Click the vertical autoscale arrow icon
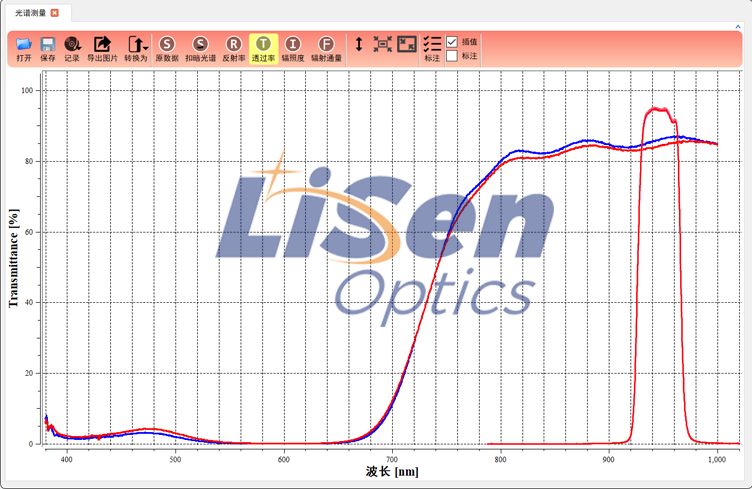Screen dimensions: 752x489 (359, 45)
